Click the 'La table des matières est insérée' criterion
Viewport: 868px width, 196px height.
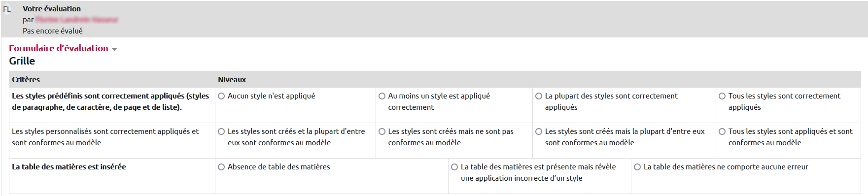pyautogui.click(x=69, y=167)
